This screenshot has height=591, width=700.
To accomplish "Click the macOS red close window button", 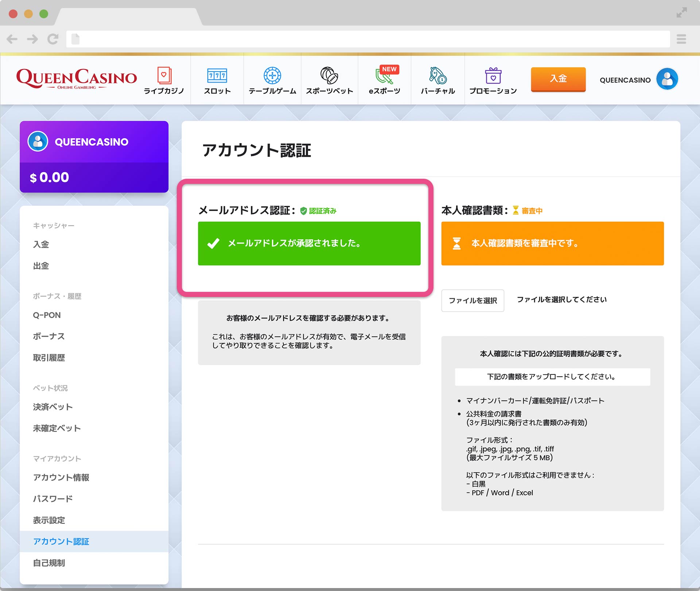I will click(x=13, y=14).
